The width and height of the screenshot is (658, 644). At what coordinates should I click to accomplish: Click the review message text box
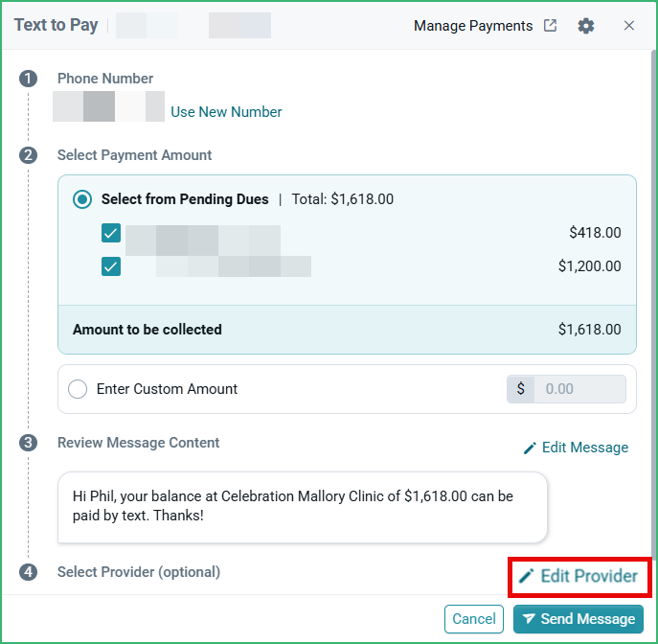click(303, 507)
